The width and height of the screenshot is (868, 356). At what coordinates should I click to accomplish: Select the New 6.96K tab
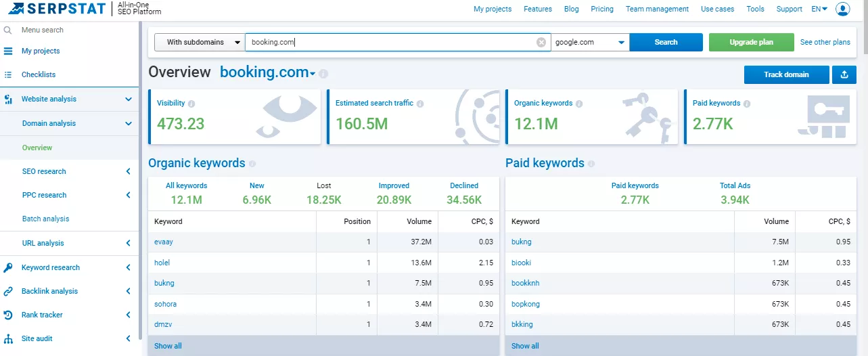tap(257, 193)
